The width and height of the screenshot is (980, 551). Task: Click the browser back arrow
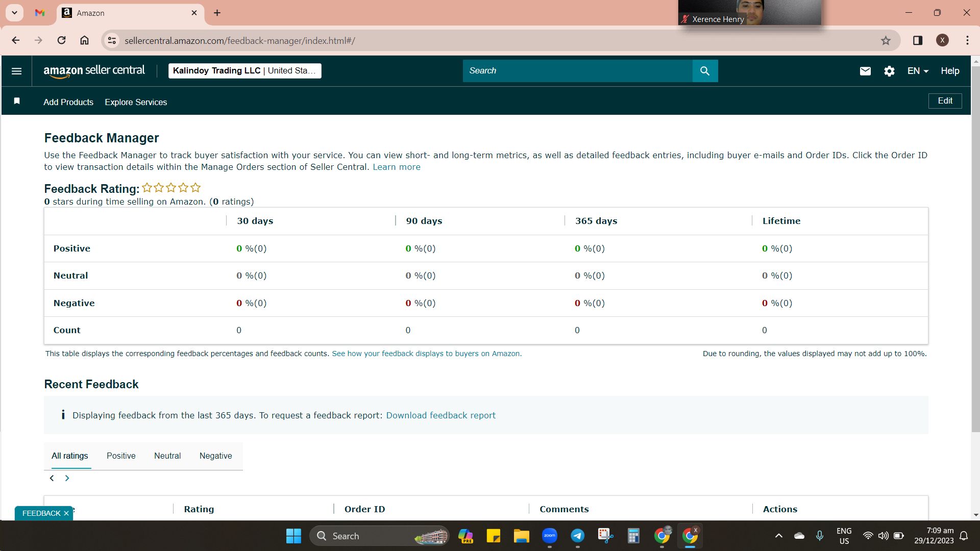[x=16, y=40]
